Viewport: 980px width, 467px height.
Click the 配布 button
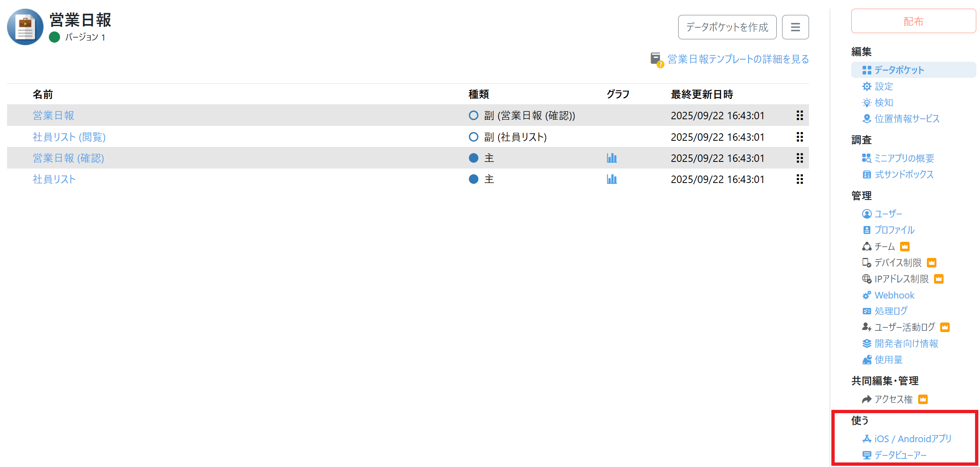click(x=913, y=22)
